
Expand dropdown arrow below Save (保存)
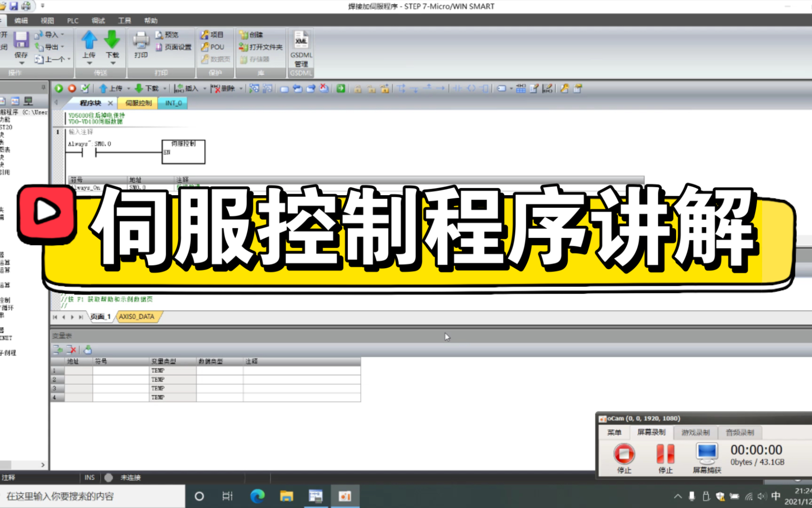point(21,63)
